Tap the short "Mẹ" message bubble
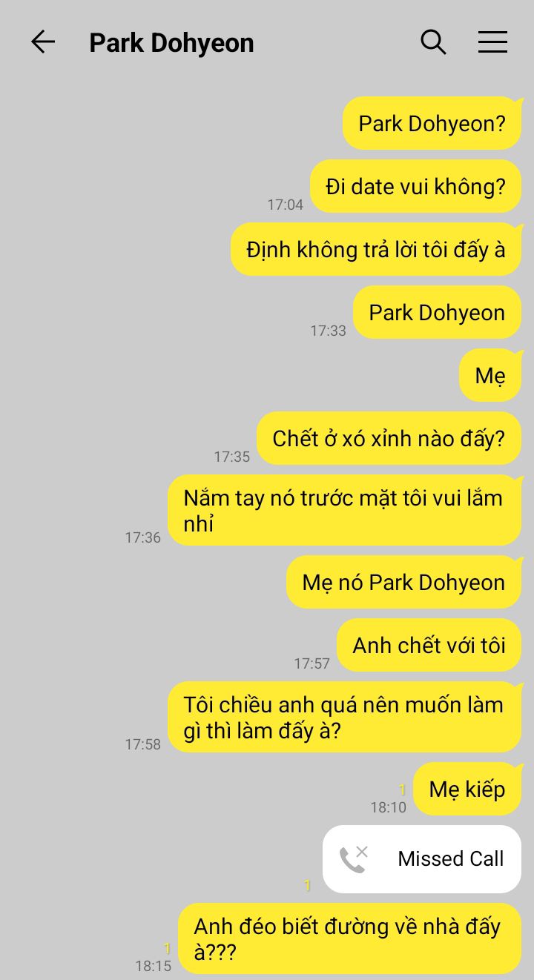 tap(490, 375)
